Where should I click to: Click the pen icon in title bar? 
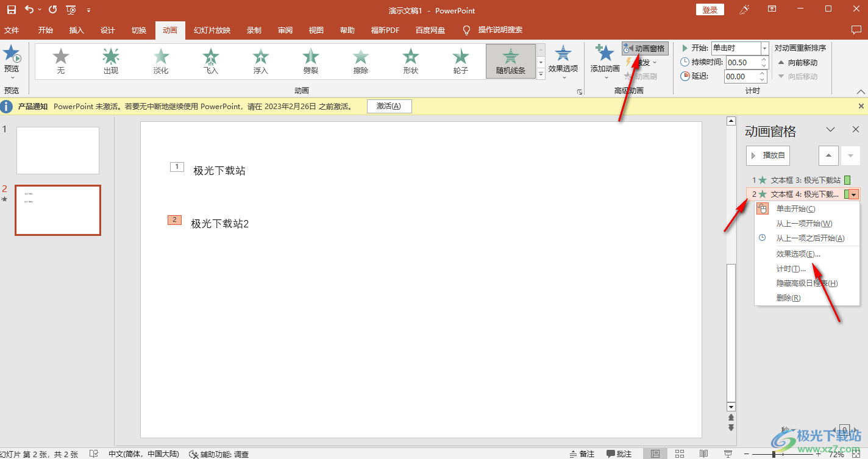pyautogui.click(x=744, y=10)
